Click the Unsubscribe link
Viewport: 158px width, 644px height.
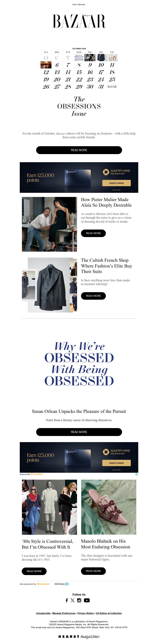coord(43,613)
